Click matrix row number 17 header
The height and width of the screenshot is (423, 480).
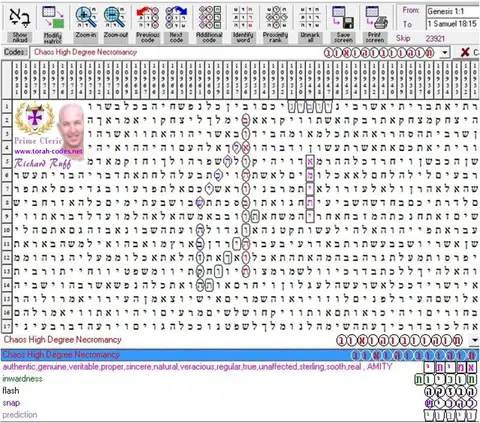(7, 326)
